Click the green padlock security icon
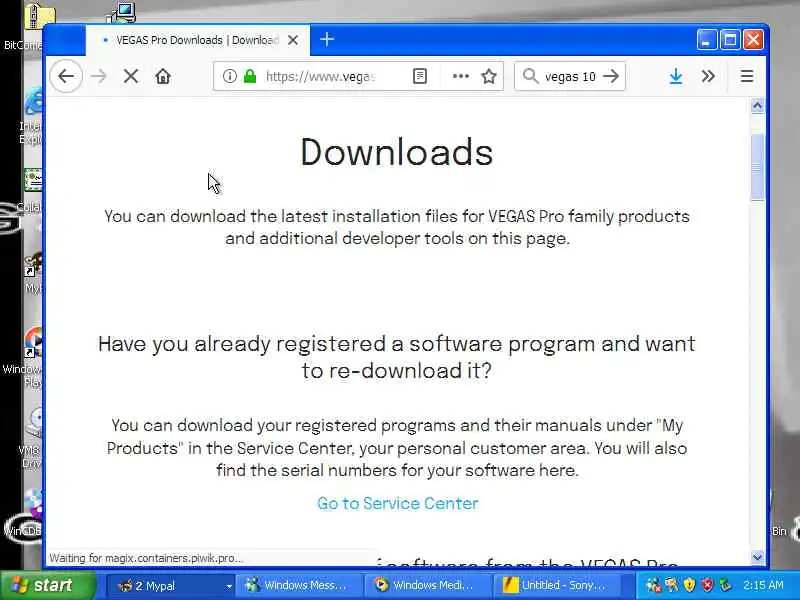Image resolution: width=800 pixels, height=600 pixels. click(250, 77)
